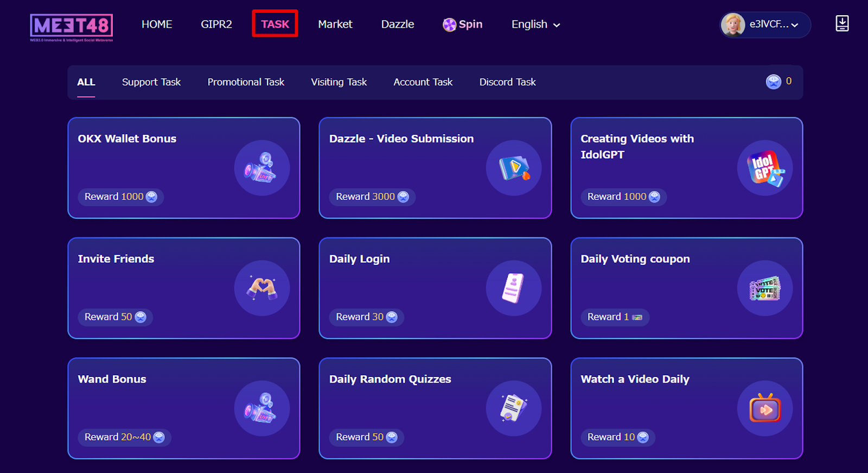The height and width of the screenshot is (473, 868).
Task: Open the Spin page
Action: [x=463, y=24]
